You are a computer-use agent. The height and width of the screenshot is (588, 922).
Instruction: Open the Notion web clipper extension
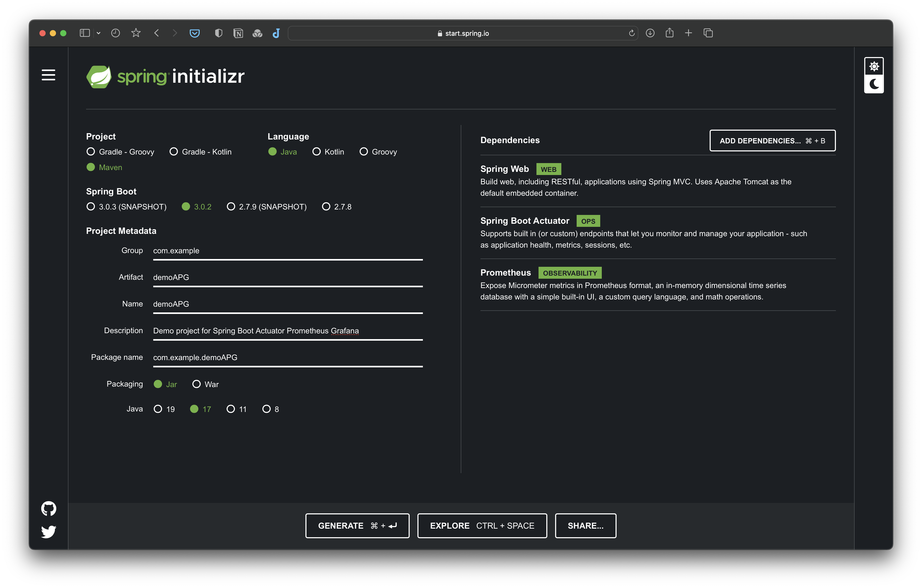238,33
